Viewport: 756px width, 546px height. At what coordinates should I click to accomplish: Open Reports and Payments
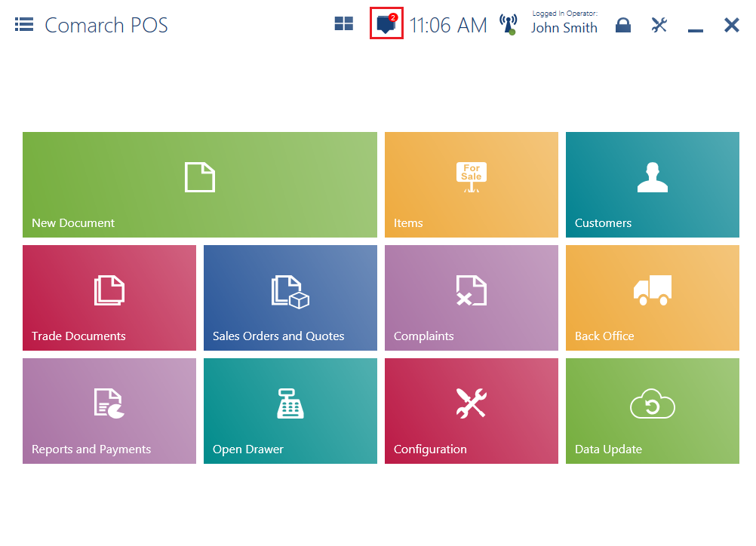click(109, 411)
